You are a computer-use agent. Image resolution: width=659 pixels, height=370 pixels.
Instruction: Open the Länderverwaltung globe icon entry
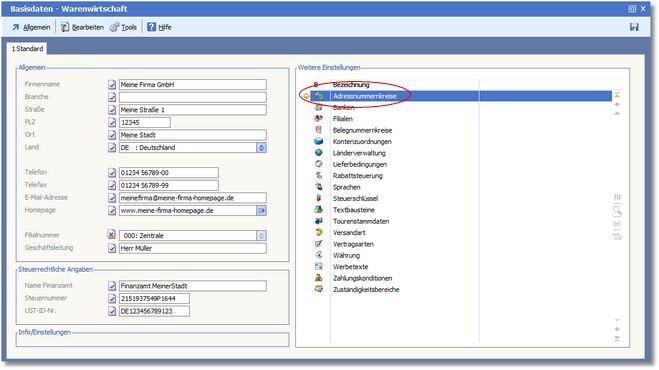click(x=319, y=153)
